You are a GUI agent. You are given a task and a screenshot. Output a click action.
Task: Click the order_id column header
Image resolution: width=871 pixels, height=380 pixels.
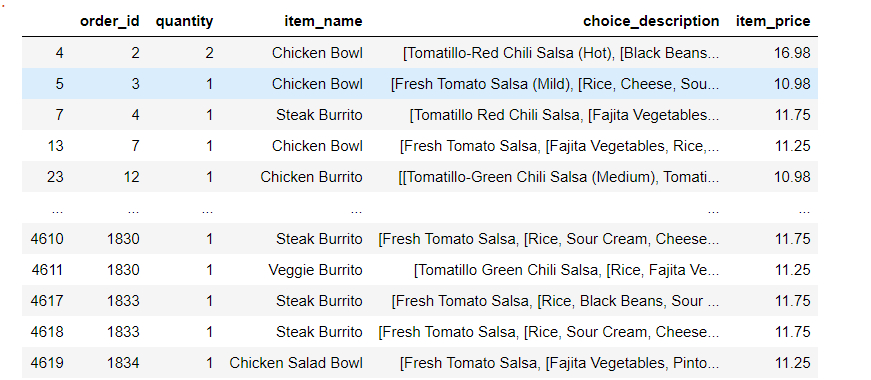tap(109, 22)
